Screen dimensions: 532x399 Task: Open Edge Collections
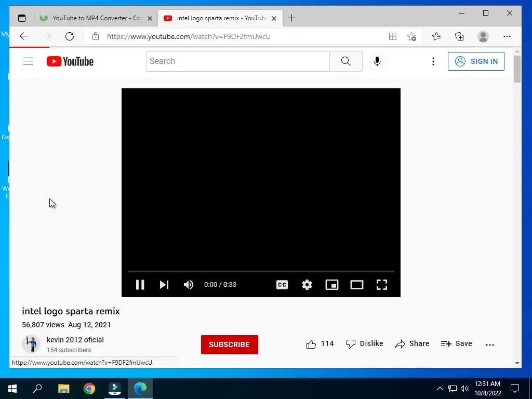pyautogui.click(x=459, y=36)
